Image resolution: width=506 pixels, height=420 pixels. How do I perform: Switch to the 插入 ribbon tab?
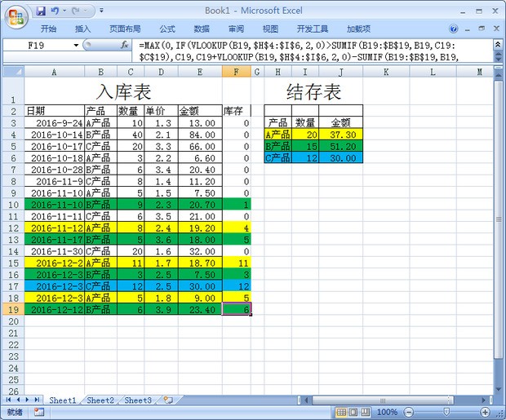tap(83, 29)
